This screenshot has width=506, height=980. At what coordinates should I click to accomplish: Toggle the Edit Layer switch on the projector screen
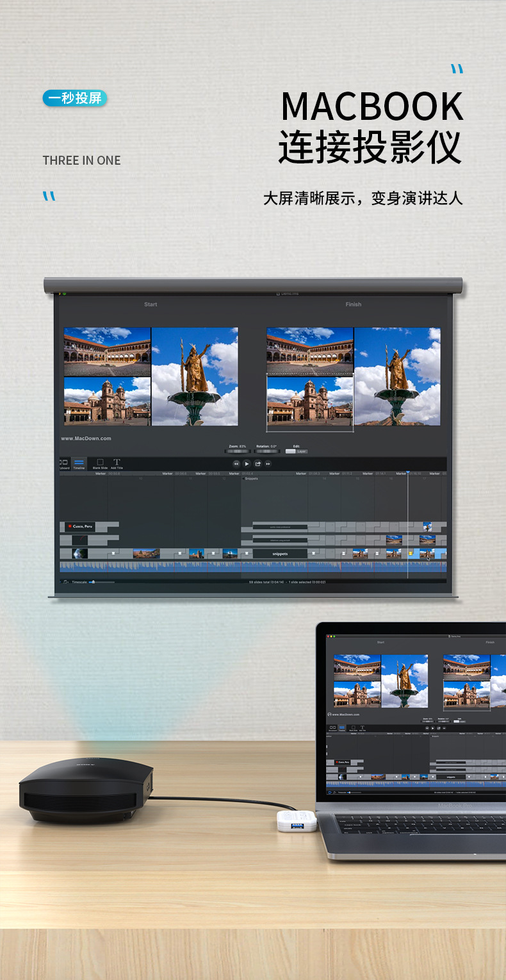pyautogui.click(x=291, y=451)
